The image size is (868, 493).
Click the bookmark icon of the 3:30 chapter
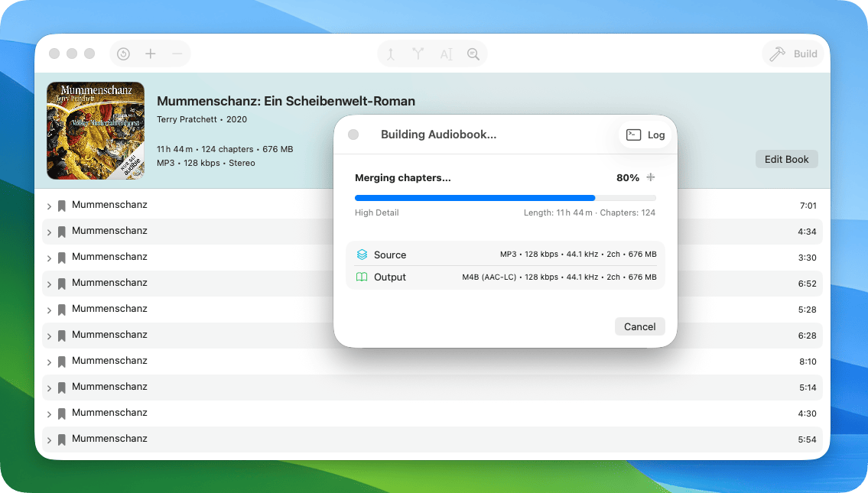pyautogui.click(x=62, y=258)
